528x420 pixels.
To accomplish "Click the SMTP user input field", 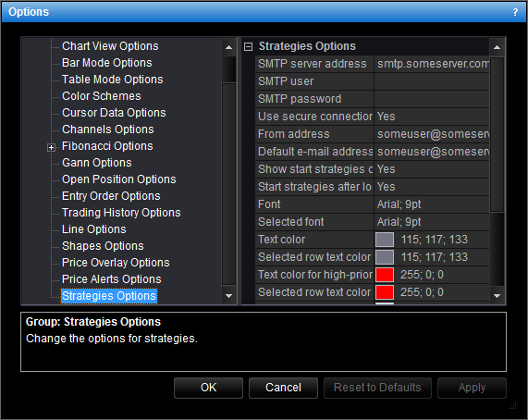I will pos(432,81).
